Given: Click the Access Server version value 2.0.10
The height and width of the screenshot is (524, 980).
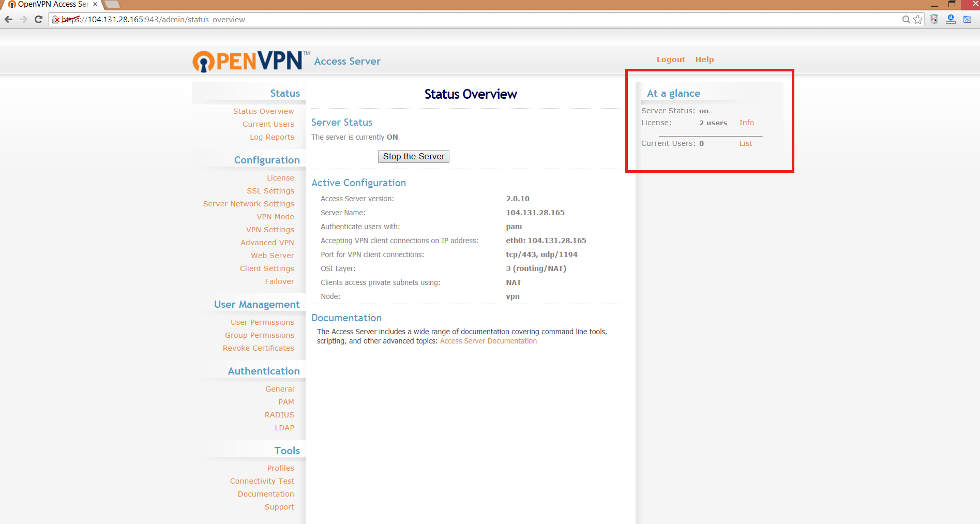Looking at the screenshot, I should pos(518,199).
